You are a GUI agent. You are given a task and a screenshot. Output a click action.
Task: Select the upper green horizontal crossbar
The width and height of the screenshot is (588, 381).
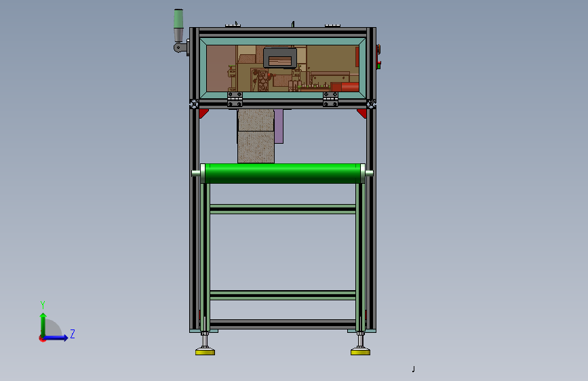pyautogui.click(x=283, y=209)
